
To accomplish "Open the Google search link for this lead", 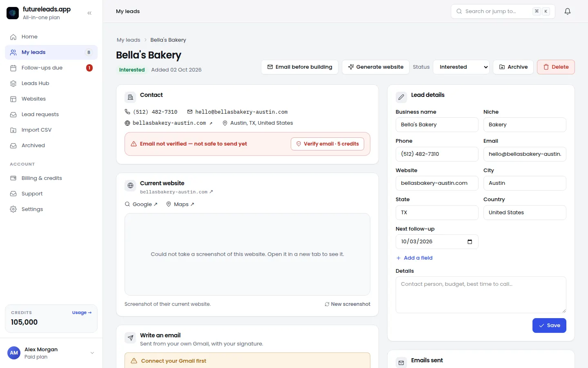I will pos(141,204).
